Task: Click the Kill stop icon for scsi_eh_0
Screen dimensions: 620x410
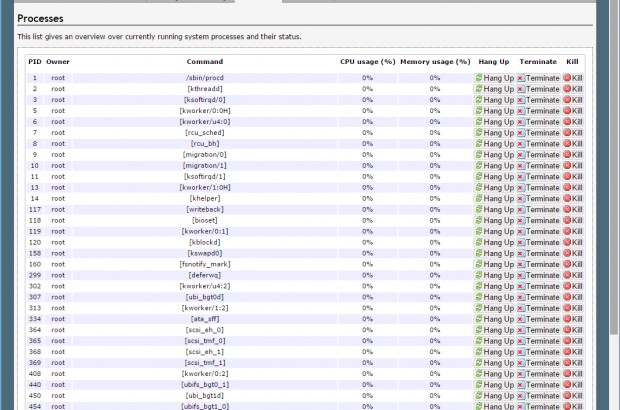Action: point(568,330)
